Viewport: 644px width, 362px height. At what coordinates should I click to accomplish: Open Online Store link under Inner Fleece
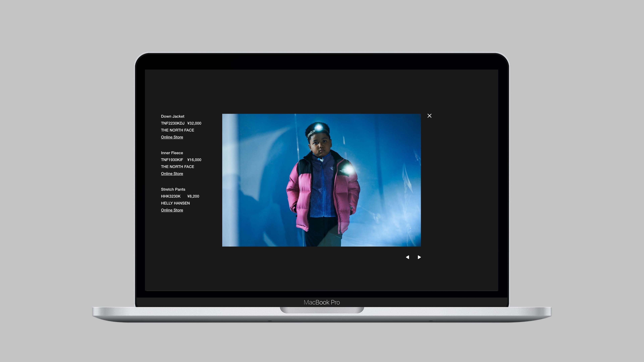pyautogui.click(x=172, y=173)
